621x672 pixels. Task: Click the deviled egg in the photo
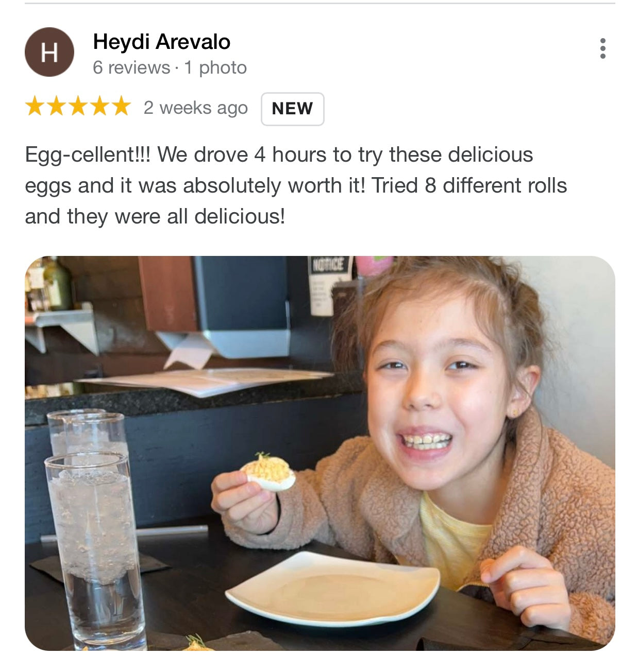click(x=268, y=472)
